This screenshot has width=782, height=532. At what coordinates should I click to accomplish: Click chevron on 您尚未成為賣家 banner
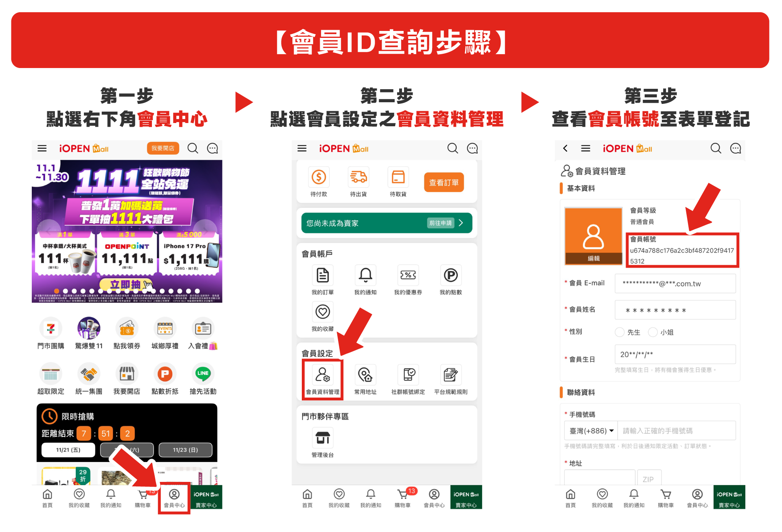point(461,223)
